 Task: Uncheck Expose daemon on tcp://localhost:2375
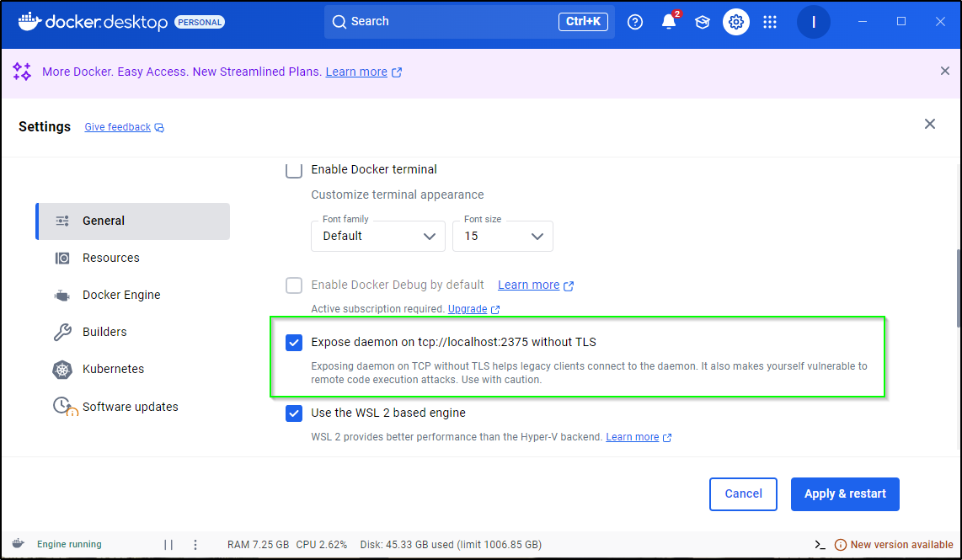pos(294,342)
